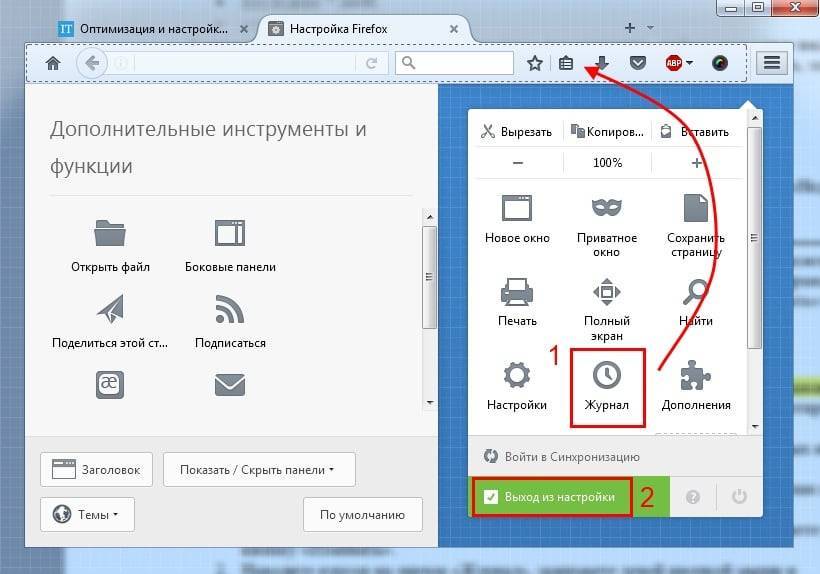Switch to Оптимизация и настройка tab
820x574 pixels.
[x=152, y=29]
